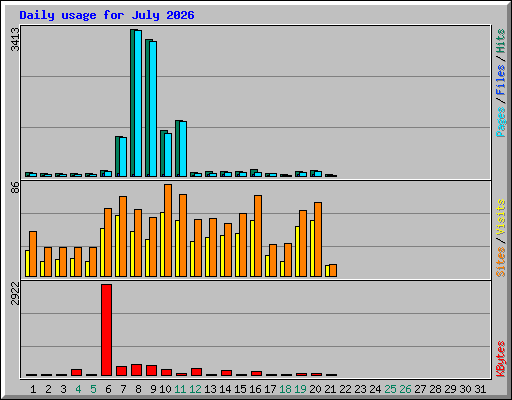Screen dimensions: 512x400
Task: Click the Sites legend label
Action: (x=501, y=262)
